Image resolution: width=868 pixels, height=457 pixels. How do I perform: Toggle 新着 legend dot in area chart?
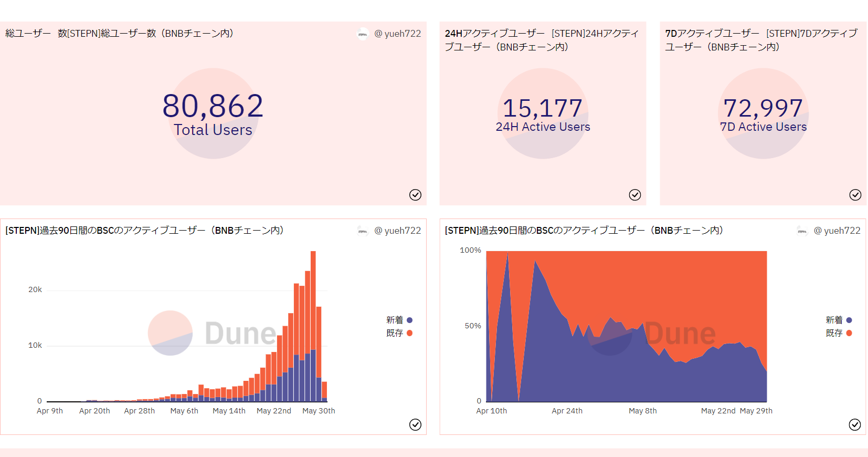(x=849, y=320)
